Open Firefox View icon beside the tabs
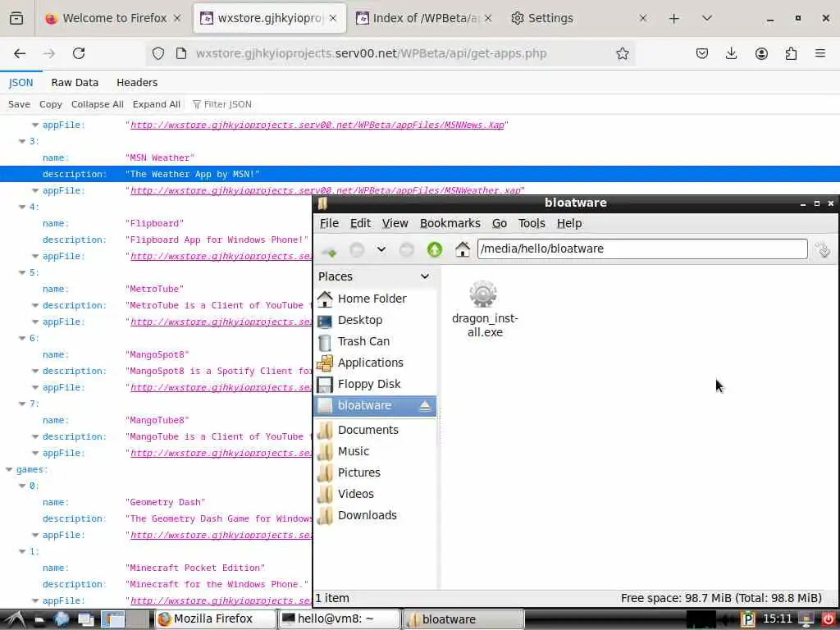The width and height of the screenshot is (840, 630). tap(16, 18)
